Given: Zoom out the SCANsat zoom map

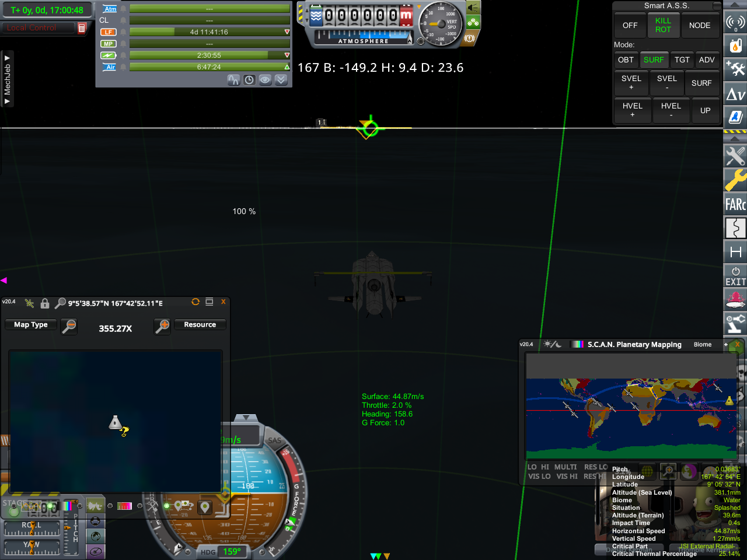Looking at the screenshot, I should (69, 326).
